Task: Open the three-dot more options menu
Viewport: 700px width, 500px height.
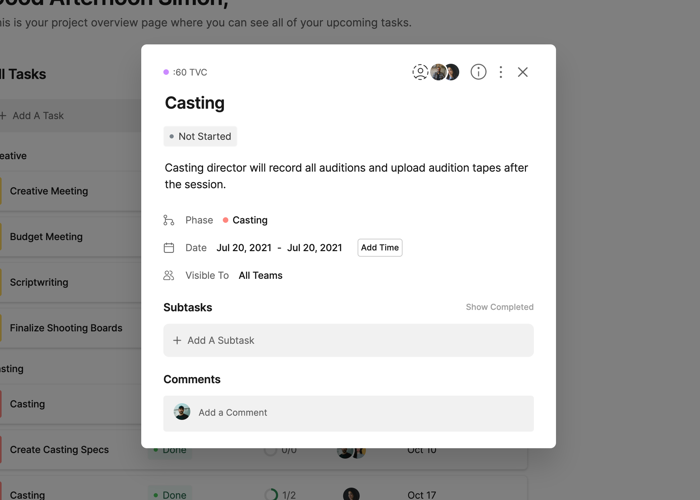Action: coord(501,72)
